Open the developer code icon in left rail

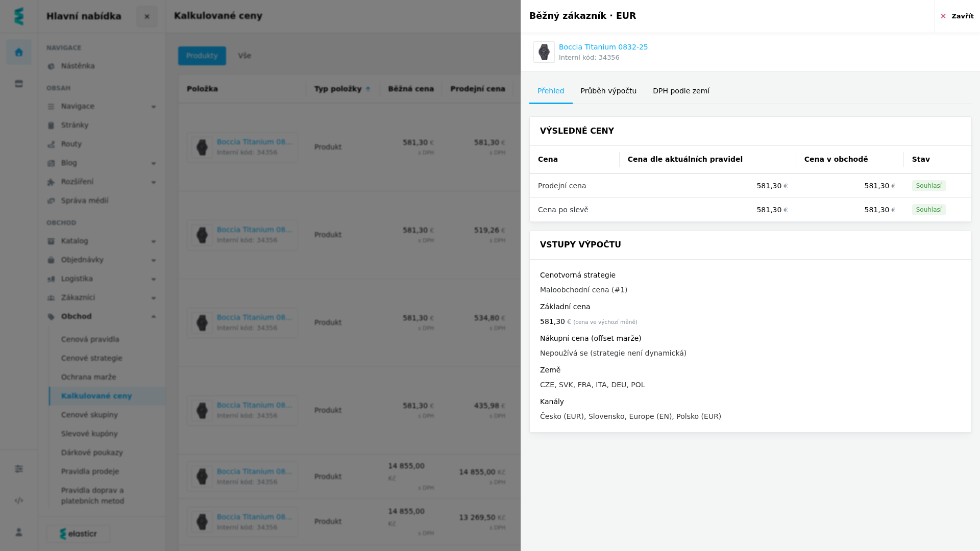point(19,500)
